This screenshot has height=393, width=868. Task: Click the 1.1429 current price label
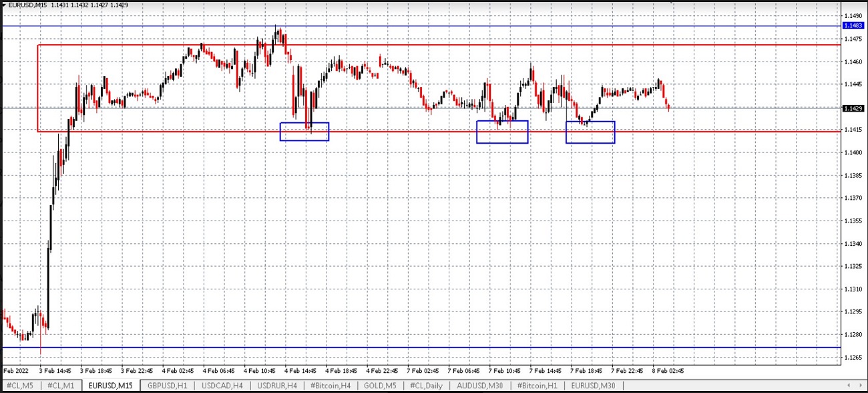click(x=853, y=108)
